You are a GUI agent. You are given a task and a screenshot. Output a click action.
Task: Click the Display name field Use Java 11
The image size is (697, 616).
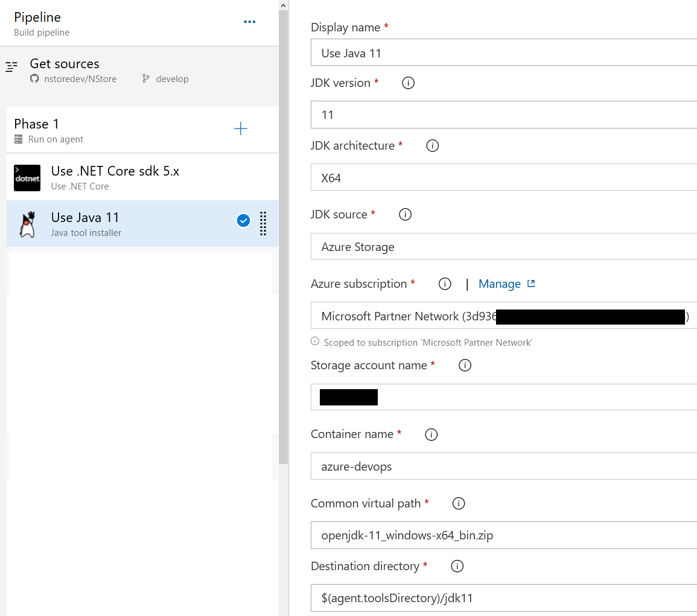504,52
